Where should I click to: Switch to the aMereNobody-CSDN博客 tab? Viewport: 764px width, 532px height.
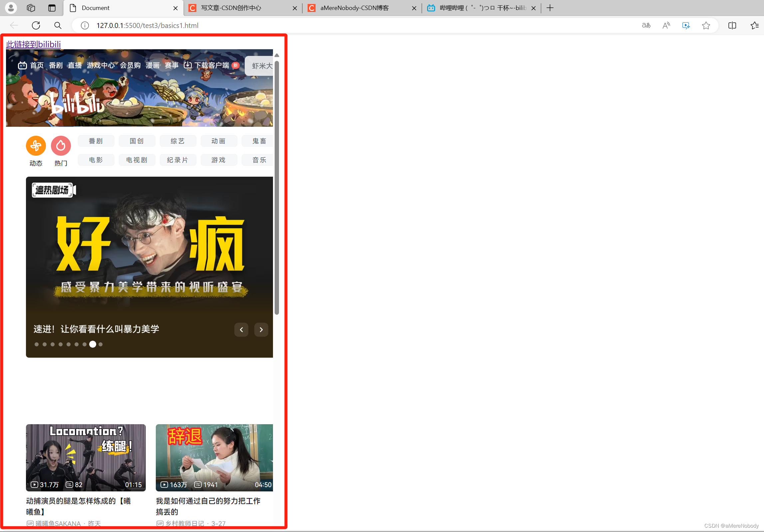355,8
